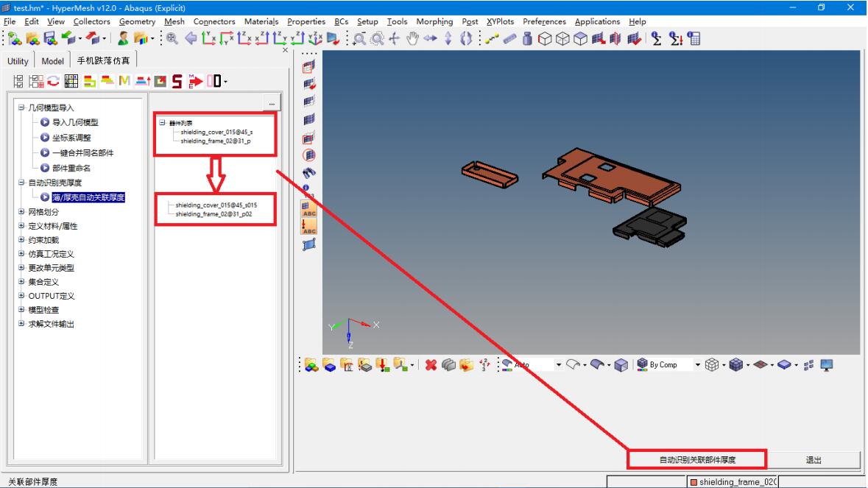
Task: Click the previous view arrow icon
Action: 191,38
